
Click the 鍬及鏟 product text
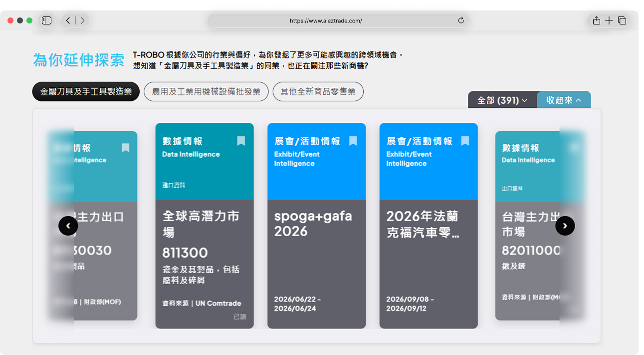click(x=514, y=266)
